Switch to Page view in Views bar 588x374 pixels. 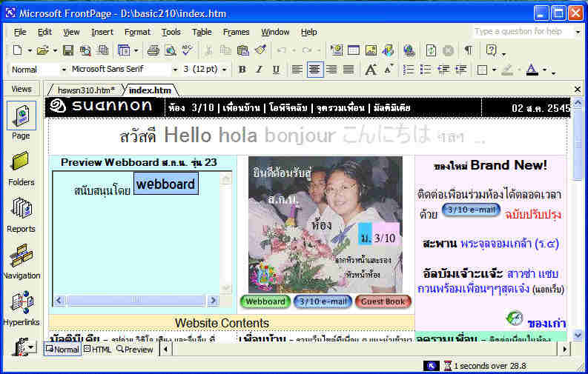click(x=22, y=121)
